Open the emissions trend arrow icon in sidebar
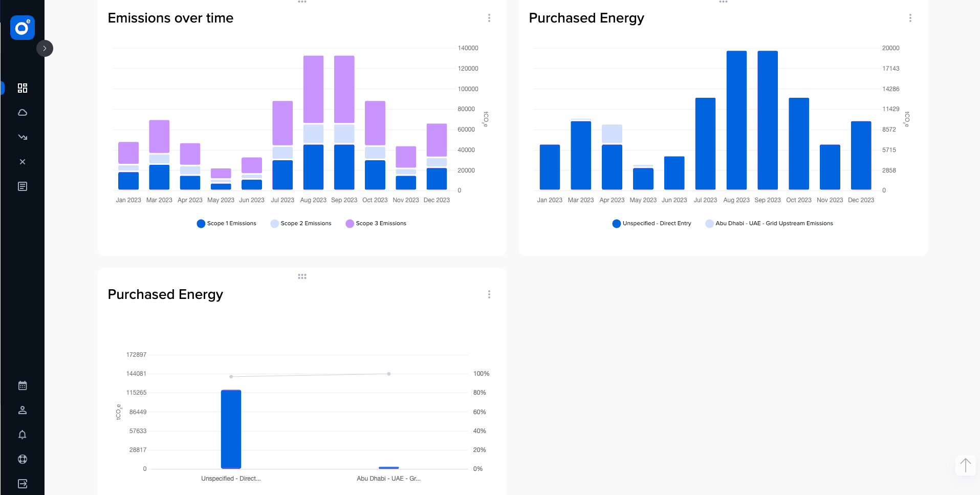The width and height of the screenshot is (980, 495). (x=22, y=137)
